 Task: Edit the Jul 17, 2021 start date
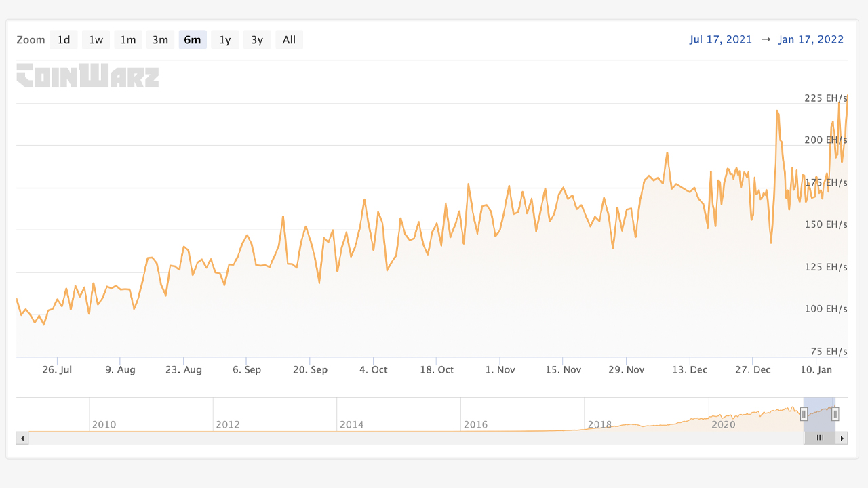click(x=721, y=39)
